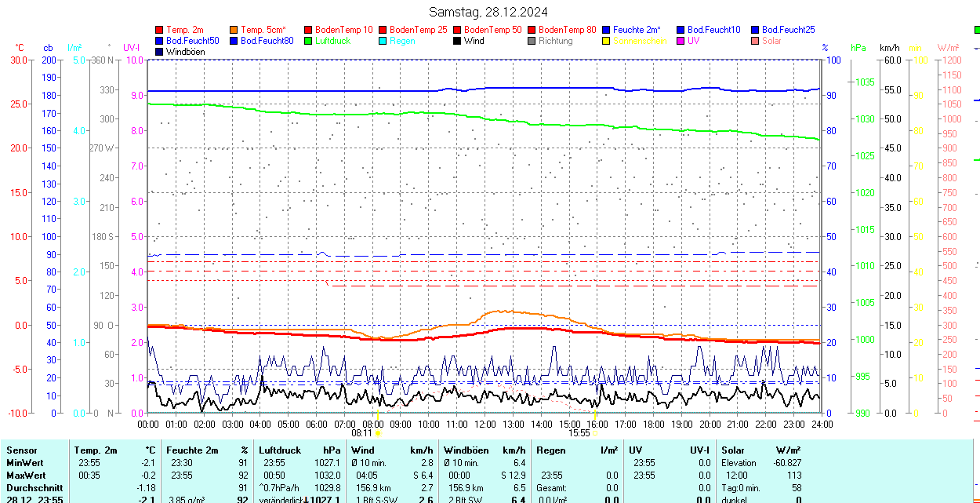Click the '270 W' wind direction axis label
The width and height of the screenshot is (980, 503).
(103, 148)
